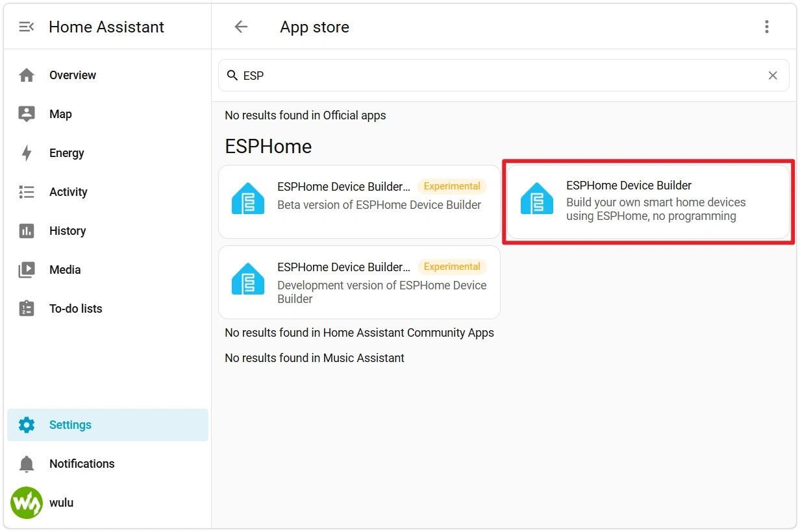Open Notifications panel

(x=108, y=464)
